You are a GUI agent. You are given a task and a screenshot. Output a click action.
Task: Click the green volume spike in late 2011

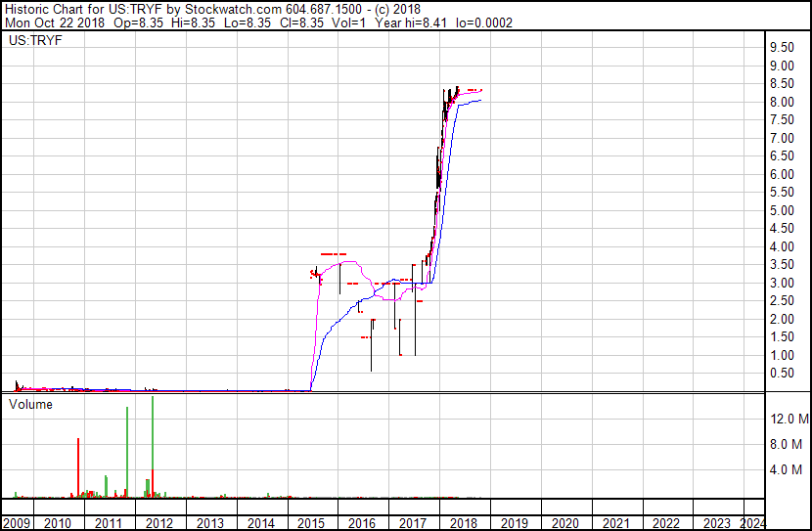[127, 453]
